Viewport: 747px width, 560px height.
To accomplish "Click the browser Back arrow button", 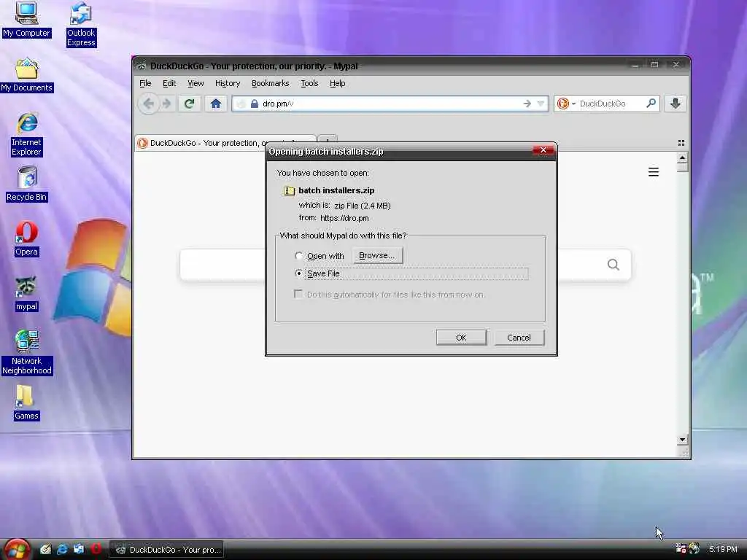I will pos(148,104).
